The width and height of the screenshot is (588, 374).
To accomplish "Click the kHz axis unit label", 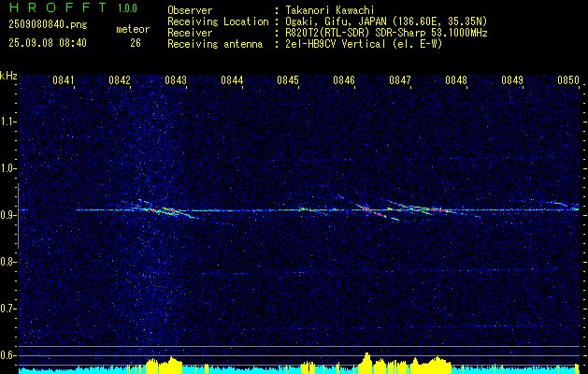I will [8, 76].
